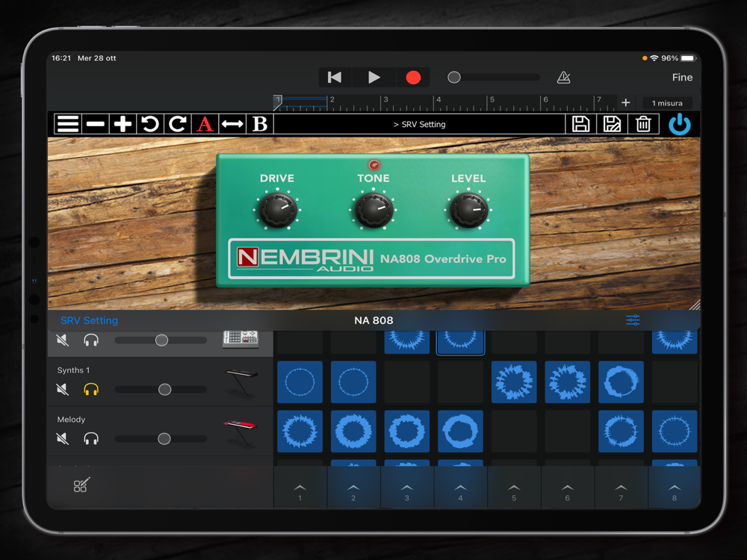Screen dimensions: 747x560
Task: Open the SRV Setting preset name field
Action: [x=419, y=124]
